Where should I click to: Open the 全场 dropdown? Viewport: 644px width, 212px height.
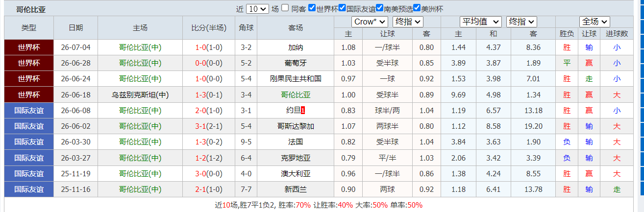[594, 22]
